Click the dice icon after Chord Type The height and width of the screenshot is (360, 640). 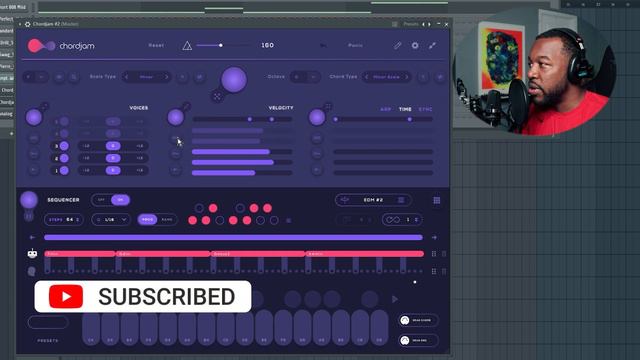pyautogui.click(x=440, y=77)
